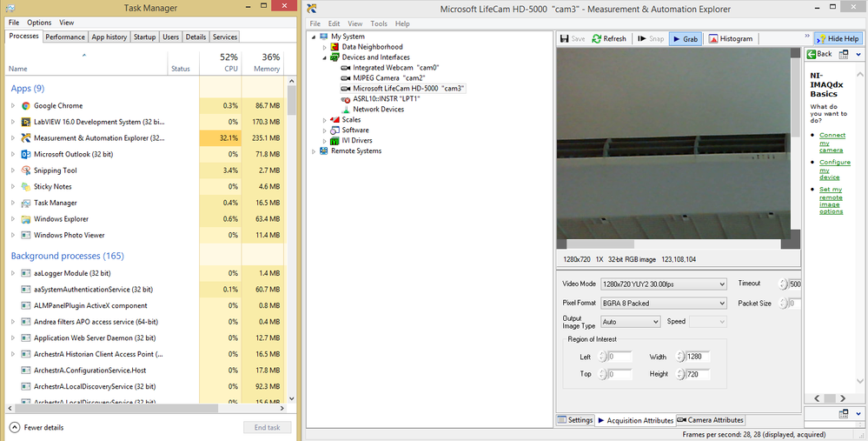Screen dimensions: 868x441
Task: Switch to the Camera Attributes tab
Action: click(x=711, y=420)
